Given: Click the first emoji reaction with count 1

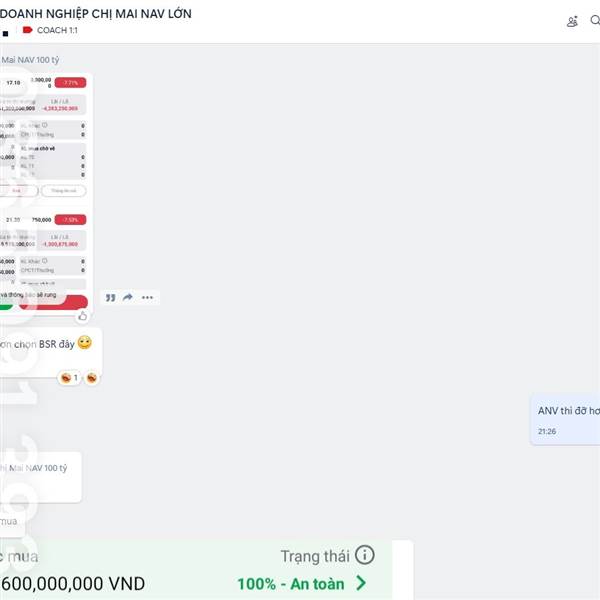Looking at the screenshot, I should pyautogui.click(x=69, y=378).
